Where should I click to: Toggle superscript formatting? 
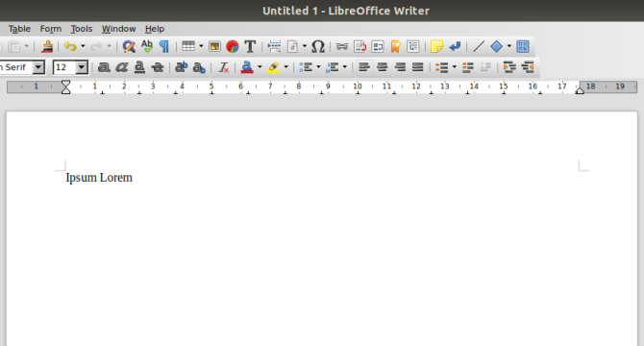tap(181, 67)
